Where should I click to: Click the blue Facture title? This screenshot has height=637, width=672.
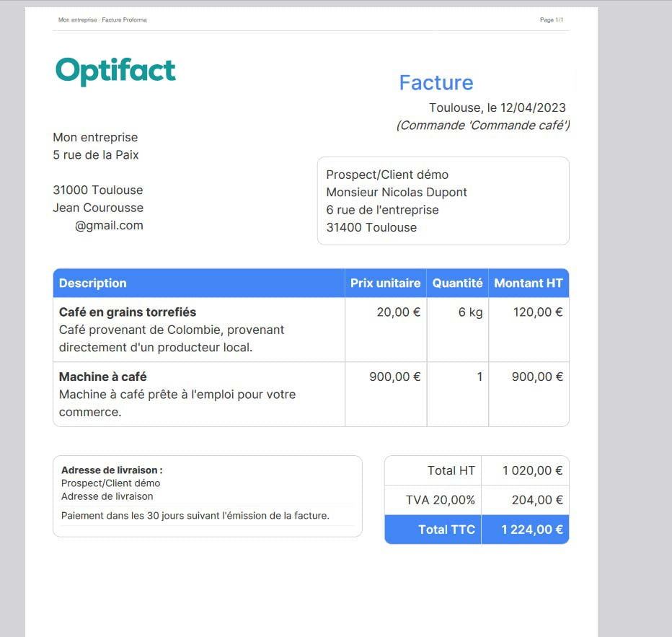tap(436, 83)
